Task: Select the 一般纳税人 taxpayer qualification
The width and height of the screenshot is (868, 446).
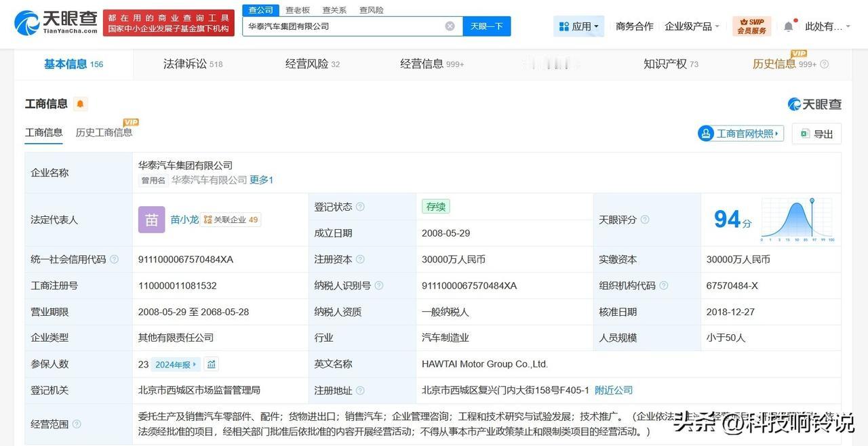Action: [x=446, y=312]
